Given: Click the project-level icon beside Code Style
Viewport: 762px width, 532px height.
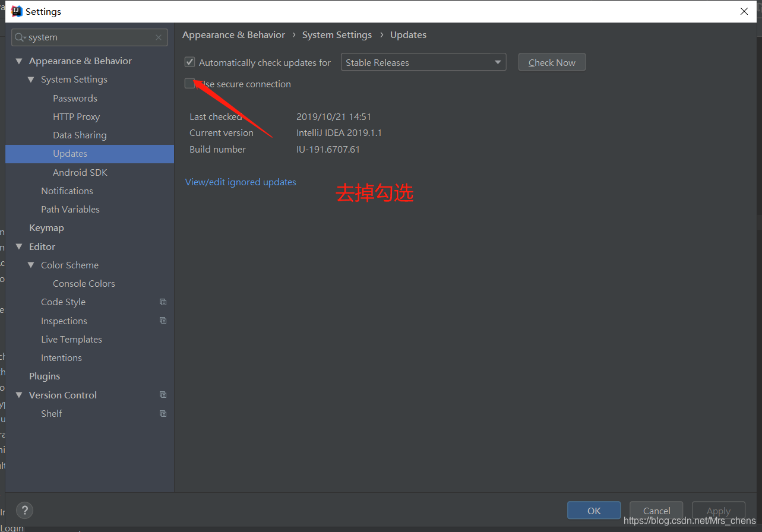Looking at the screenshot, I should point(163,302).
